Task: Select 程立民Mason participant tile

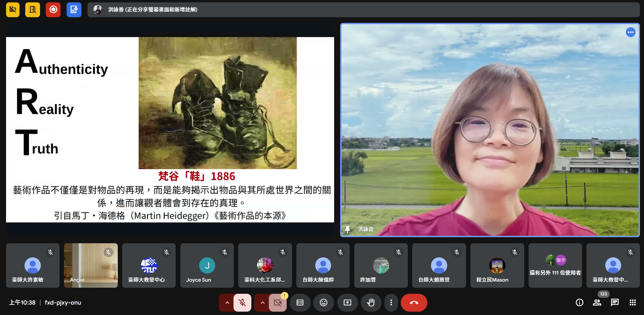Action: click(x=497, y=265)
